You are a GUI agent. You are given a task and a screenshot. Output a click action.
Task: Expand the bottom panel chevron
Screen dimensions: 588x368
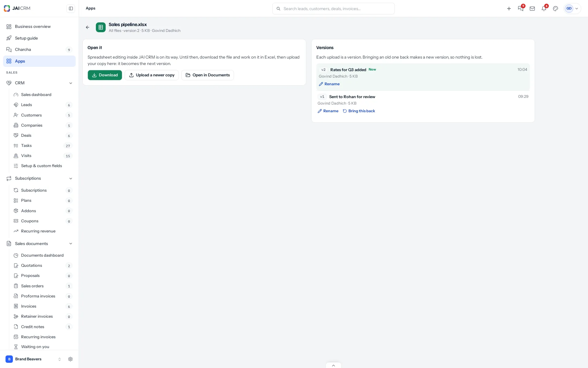[x=334, y=365]
